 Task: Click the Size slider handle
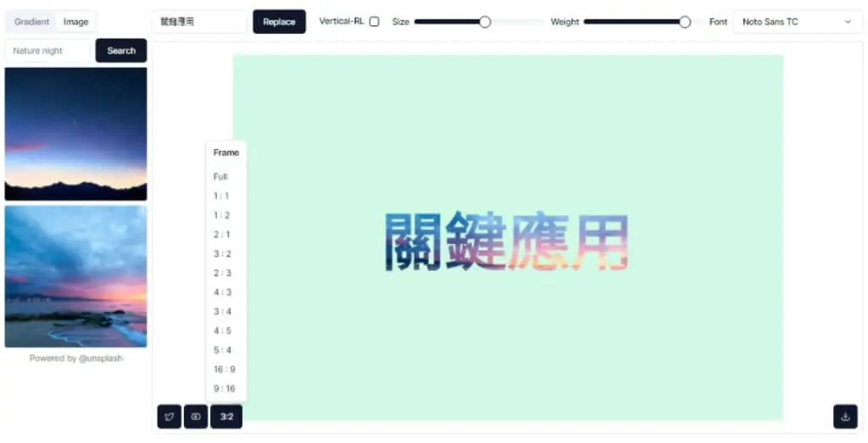(485, 22)
